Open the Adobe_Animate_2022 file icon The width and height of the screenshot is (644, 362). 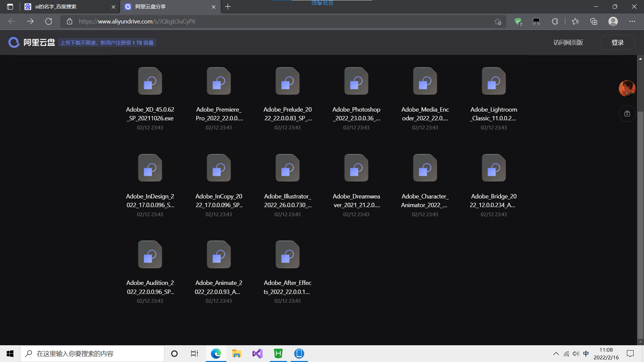(219, 254)
